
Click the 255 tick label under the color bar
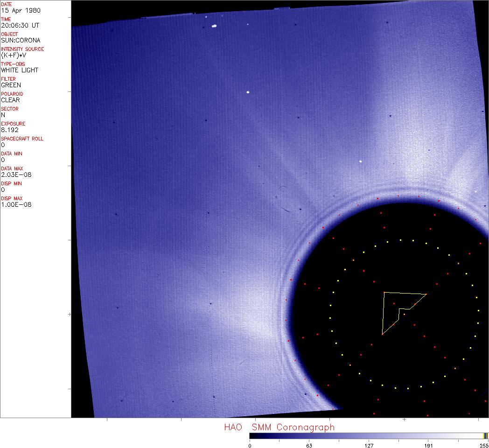point(484,445)
